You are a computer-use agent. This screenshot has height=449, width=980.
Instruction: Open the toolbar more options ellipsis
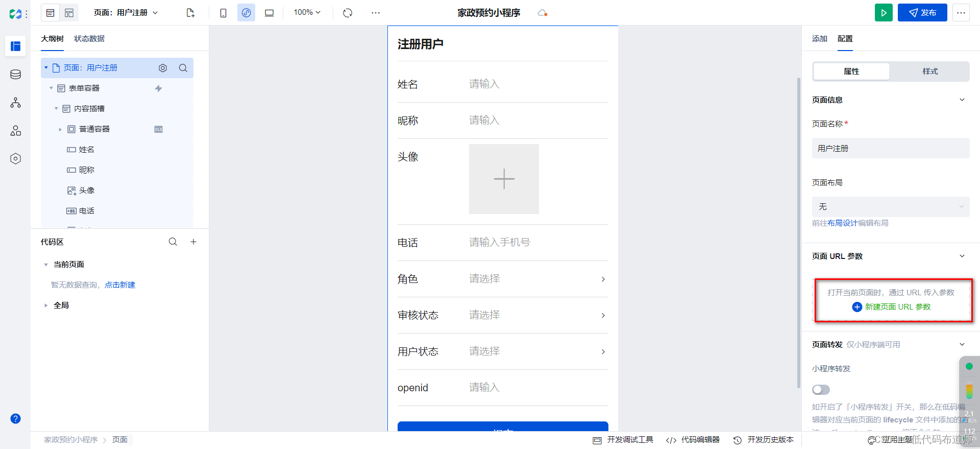click(x=376, y=13)
